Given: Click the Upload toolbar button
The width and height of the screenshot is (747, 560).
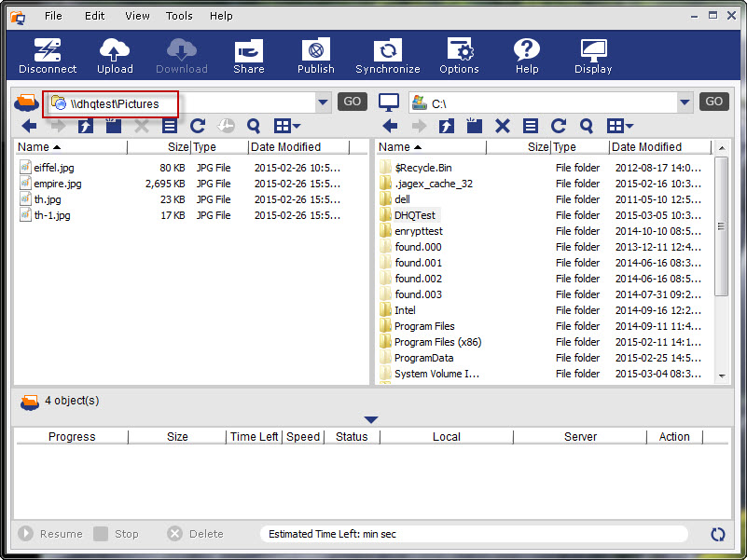Looking at the screenshot, I should pos(116,56).
